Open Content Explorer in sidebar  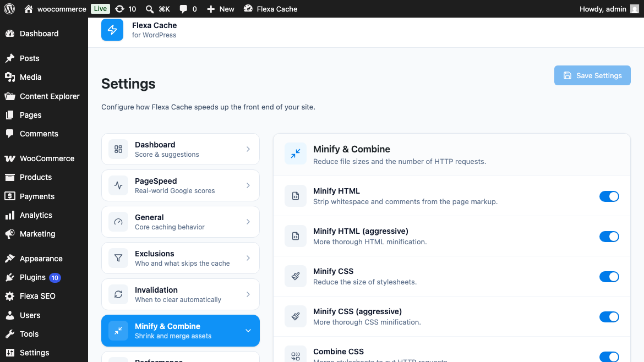pos(44,96)
